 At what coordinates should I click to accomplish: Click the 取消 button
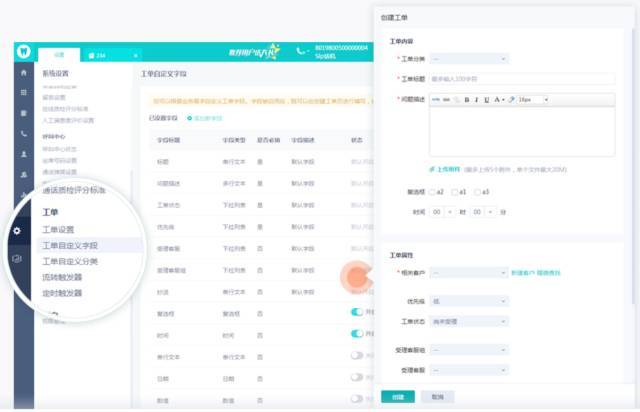click(438, 397)
